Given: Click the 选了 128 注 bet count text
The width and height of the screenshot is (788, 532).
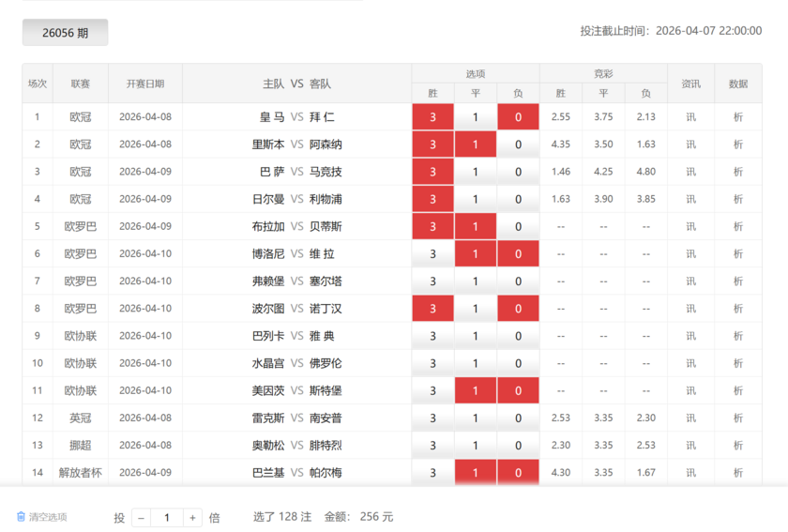Looking at the screenshot, I should pyautogui.click(x=282, y=517).
